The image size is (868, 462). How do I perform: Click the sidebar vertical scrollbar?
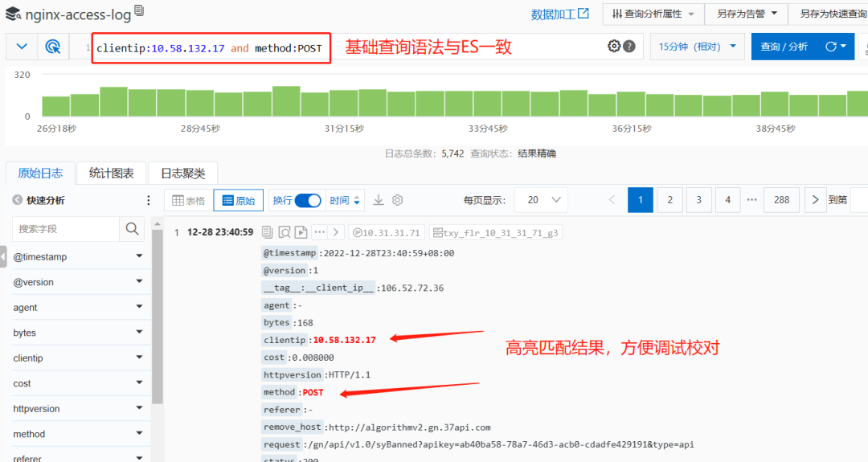point(158,317)
